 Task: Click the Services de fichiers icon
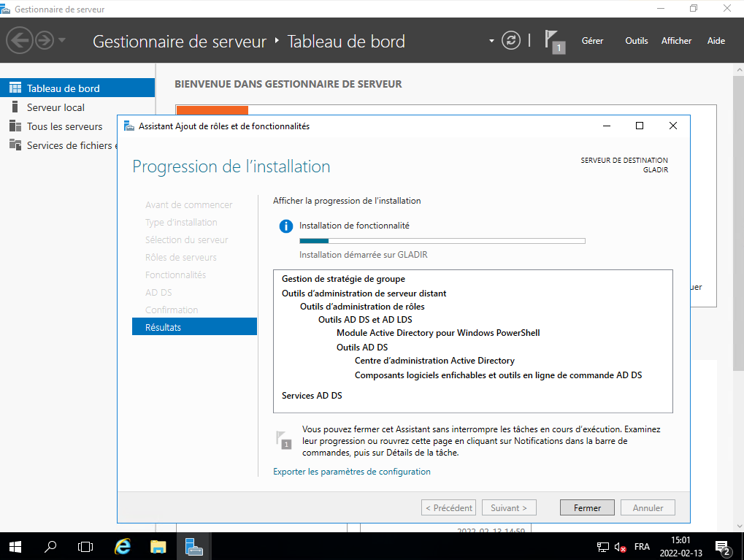point(15,145)
